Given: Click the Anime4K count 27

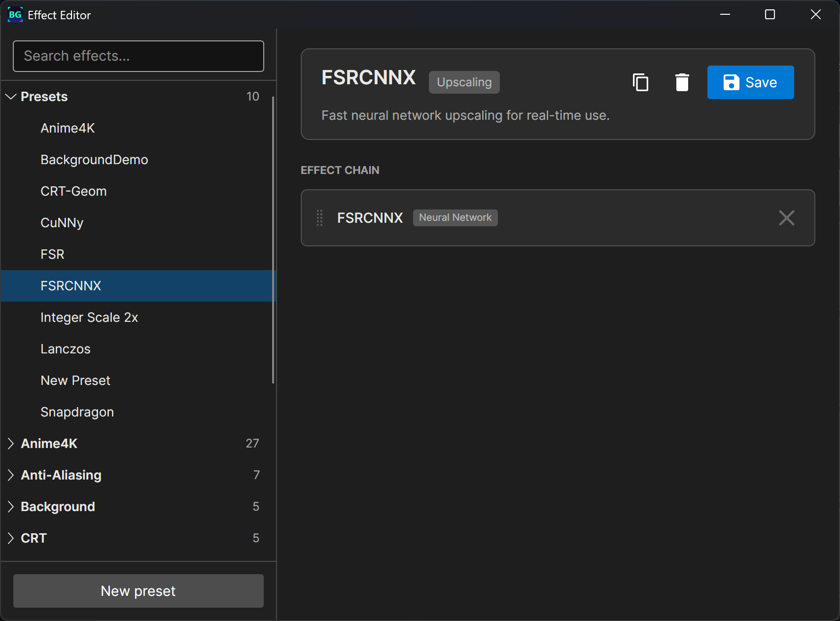Looking at the screenshot, I should [x=252, y=444].
